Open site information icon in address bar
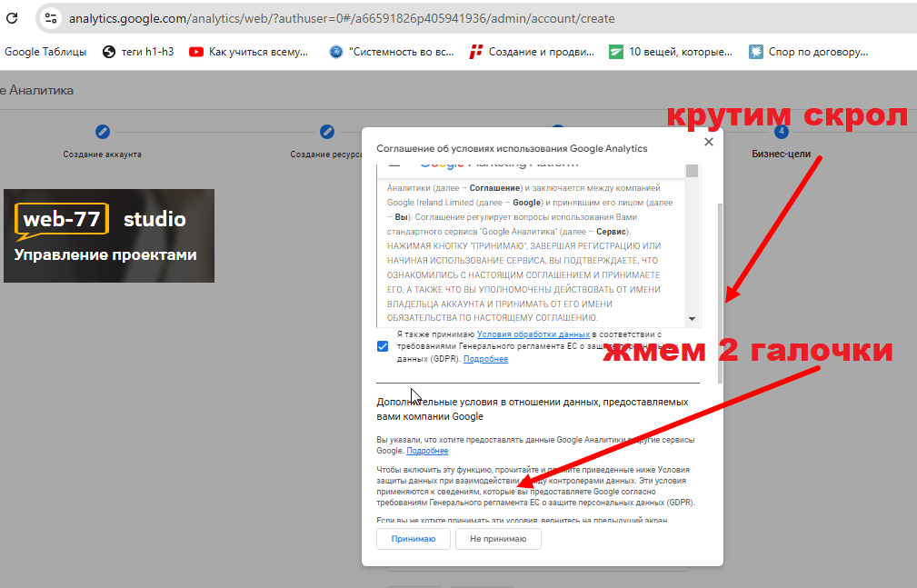917x588 pixels. coord(51,18)
